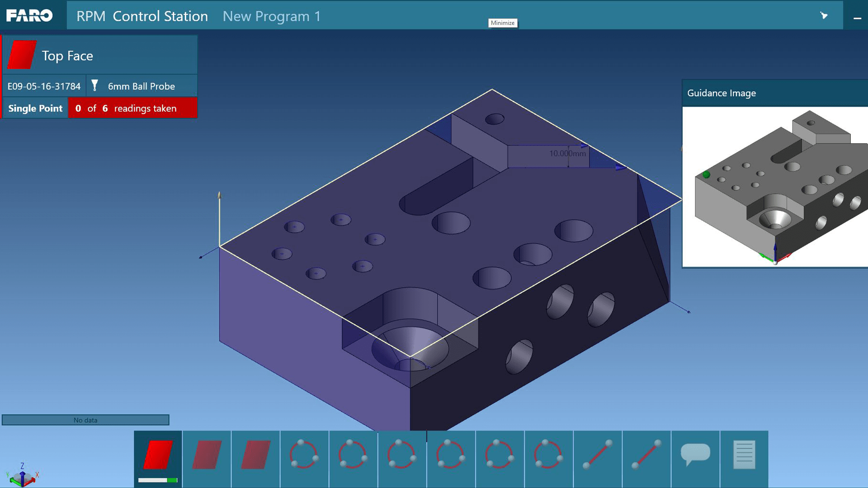Viewport: 868px width, 488px height.
Task: Click the No data progress bar
Action: coord(85,420)
